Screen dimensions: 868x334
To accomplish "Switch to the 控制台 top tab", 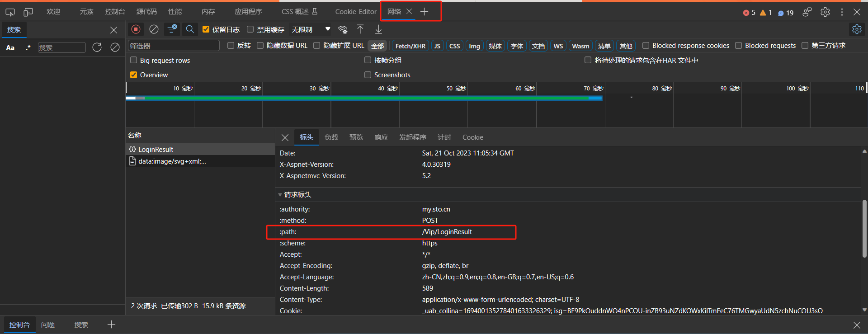I will pyautogui.click(x=115, y=12).
